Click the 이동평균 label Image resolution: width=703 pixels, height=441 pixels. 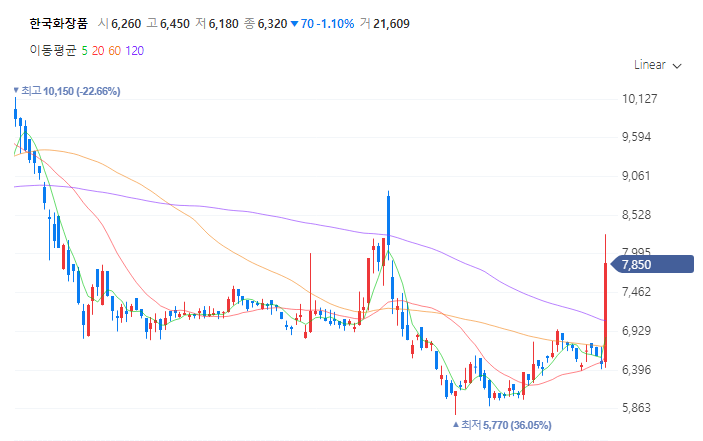pos(53,50)
